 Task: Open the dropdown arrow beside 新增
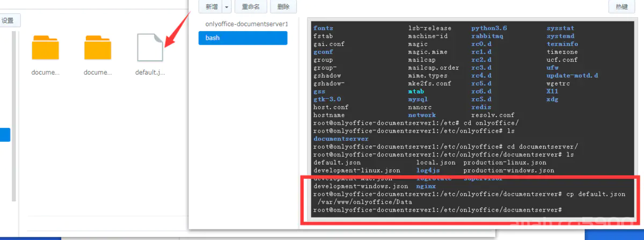pos(227,7)
